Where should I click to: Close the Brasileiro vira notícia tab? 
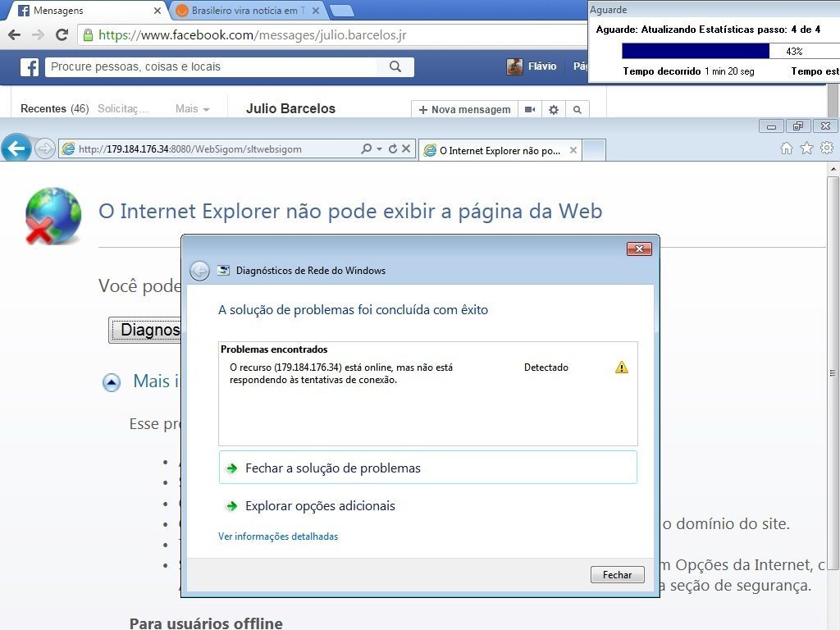click(x=316, y=11)
